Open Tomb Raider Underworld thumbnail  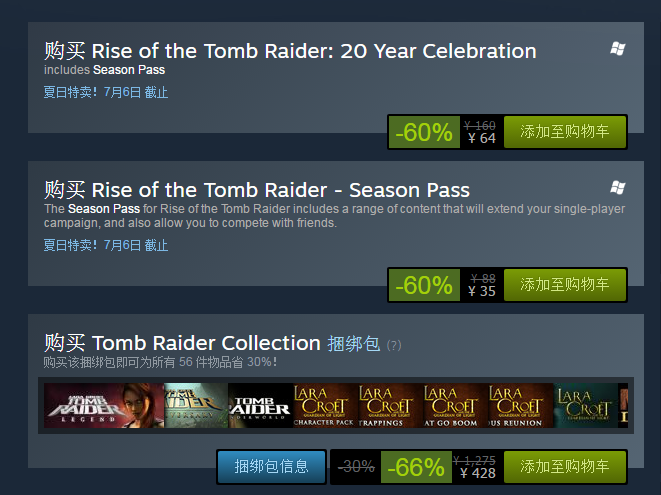pyautogui.click(x=260, y=405)
